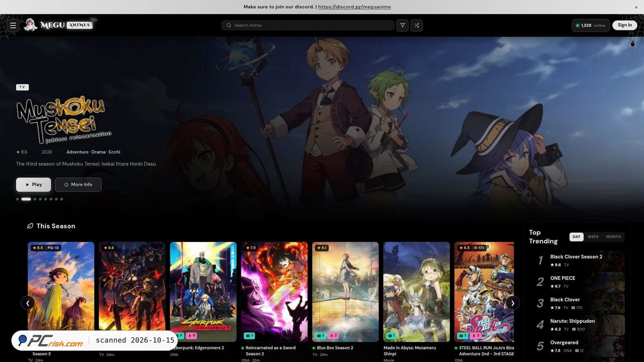
Task: Click subtitle count badge on Made in Abyss
Action: tap(391, 336)
